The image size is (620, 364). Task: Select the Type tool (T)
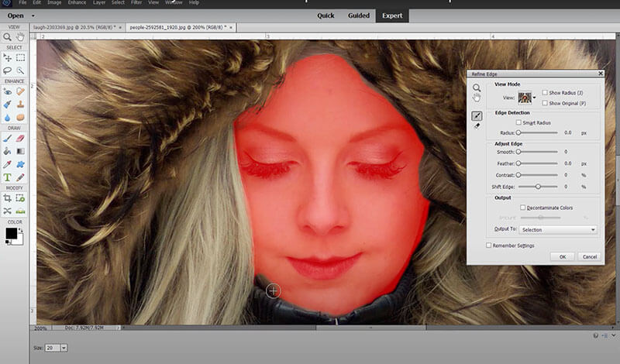coord(8,177)
